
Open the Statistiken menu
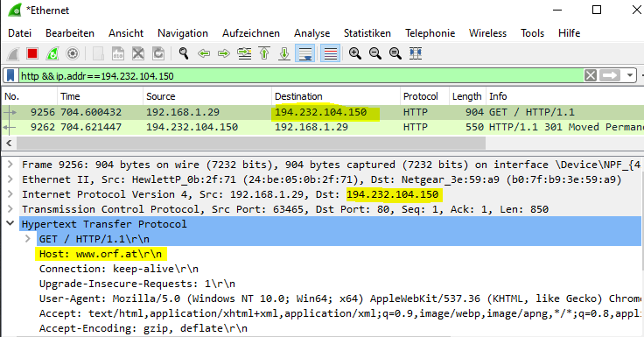click(x=367, y=33)
